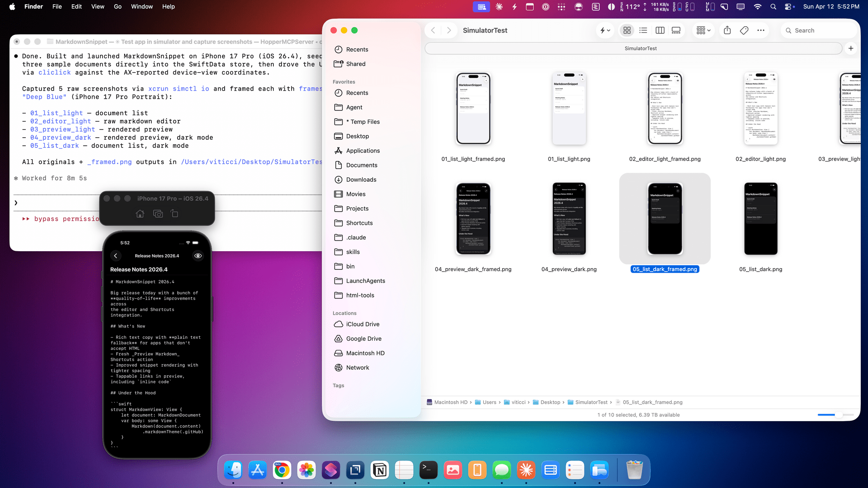This screenshot has height=488, width=868.
Task: Toggle column view in the Finder toolbar
Action: (x=659, y=30)
